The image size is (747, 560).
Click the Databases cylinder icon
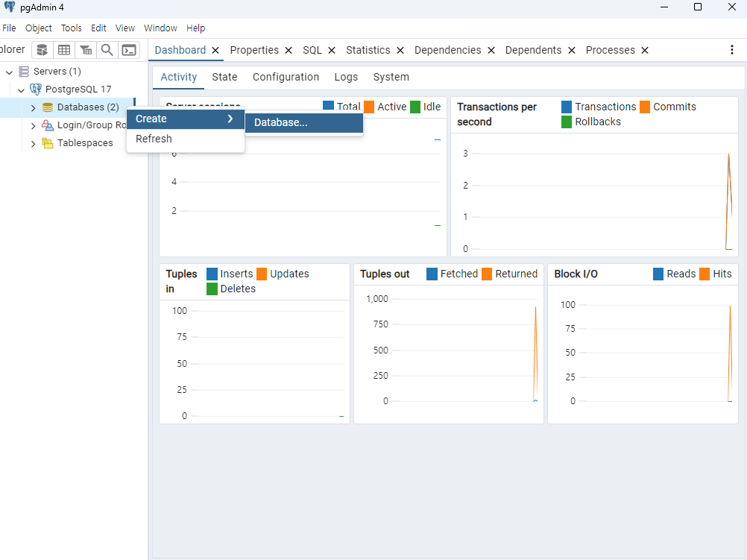48,107
